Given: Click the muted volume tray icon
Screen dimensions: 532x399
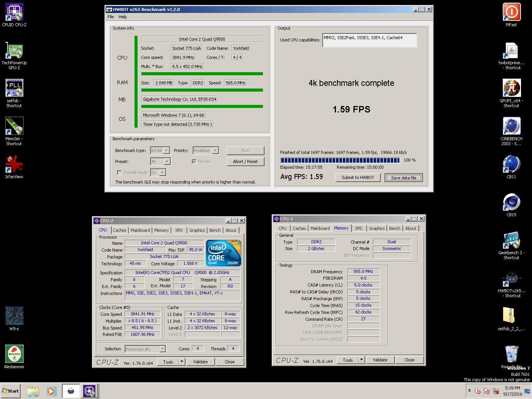Looking at the screenshot, I should click(x=478, y=391).
